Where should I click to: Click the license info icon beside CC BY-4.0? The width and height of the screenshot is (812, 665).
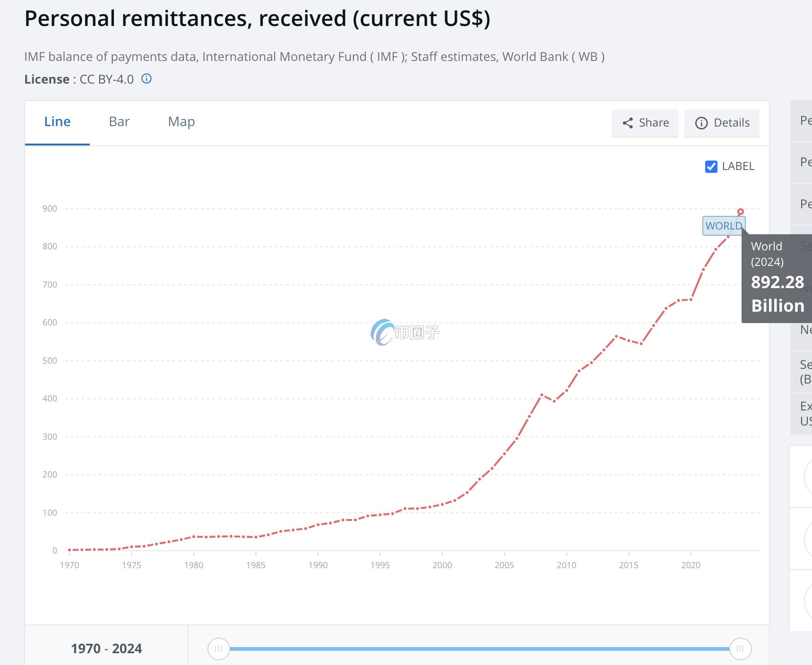[147, 79]
